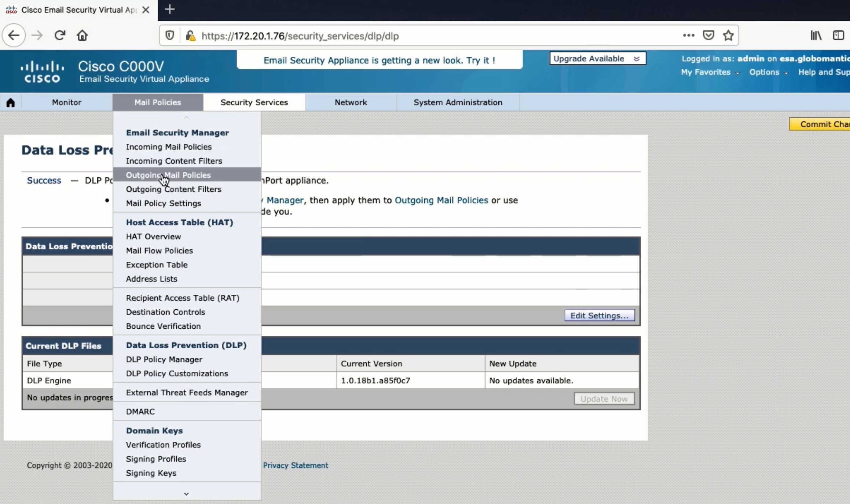Click the address bar URL
The height and width of the screenshot is (504, 850).
pos(300,36)
